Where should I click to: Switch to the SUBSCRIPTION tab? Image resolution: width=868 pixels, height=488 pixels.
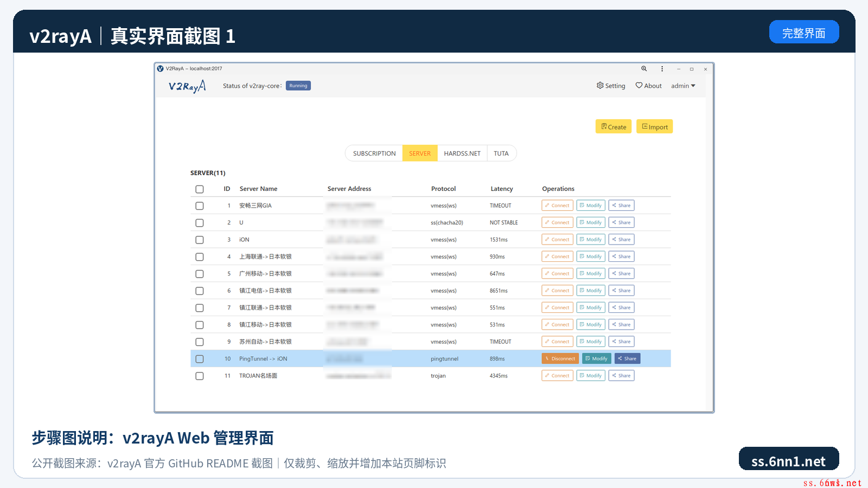click(x=374, y=153)
